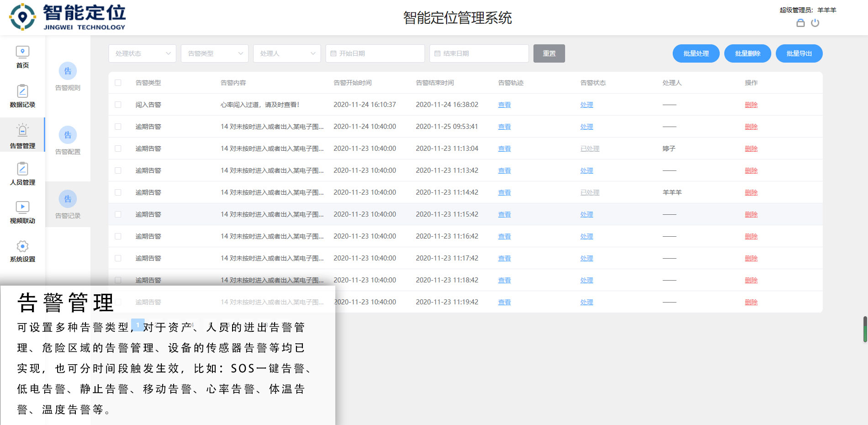The height and width of the screenshot is (425, 868).
Task: Click 删除 for the 闯入告警 row
Action: 751,105
